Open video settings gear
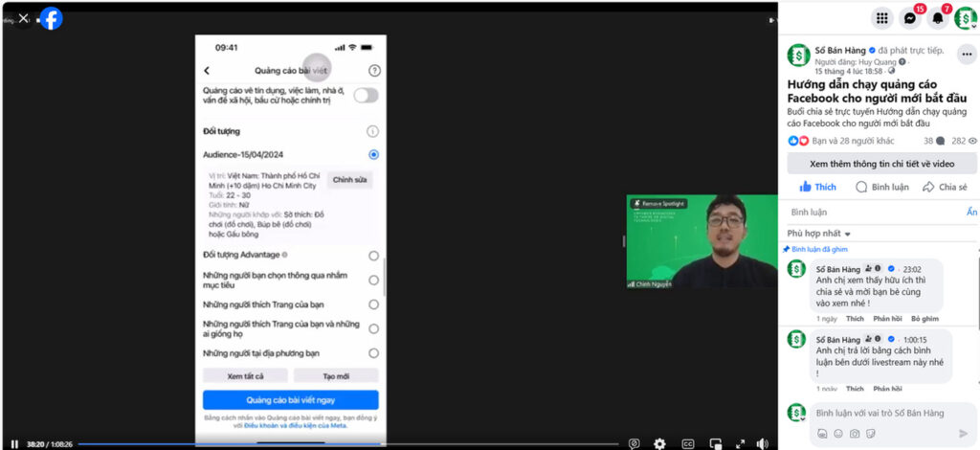 point(659,443)
